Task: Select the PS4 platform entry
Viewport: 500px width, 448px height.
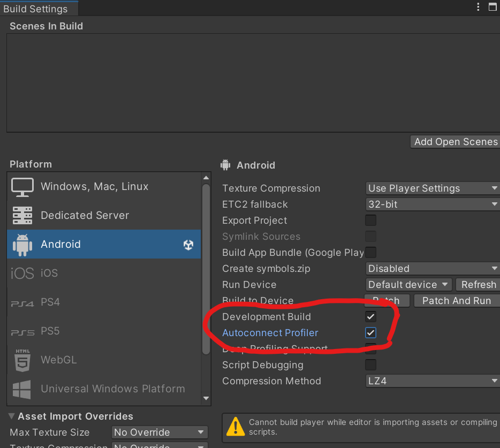Action: coord(104,302)
